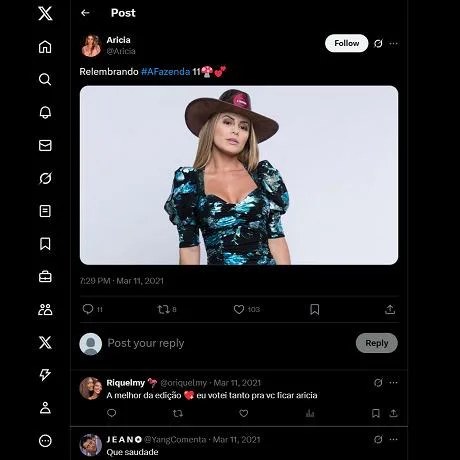Open the #AFazenda hashtag link

[x=165, y=72]
